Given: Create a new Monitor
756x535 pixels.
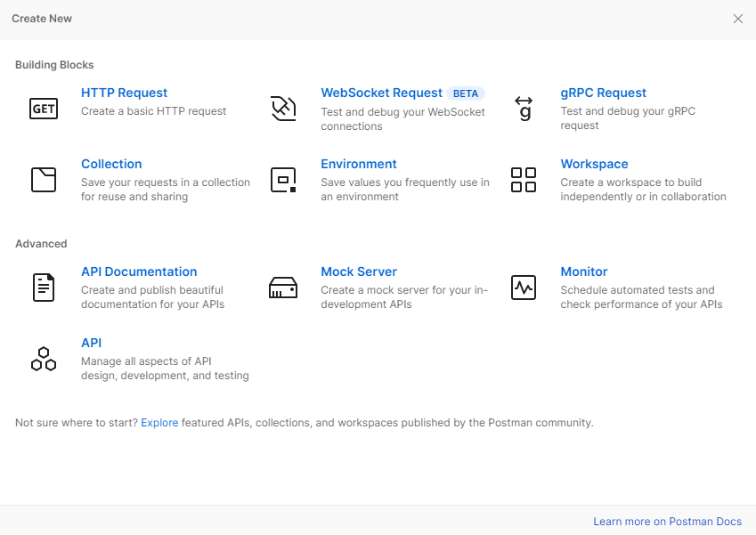Looking at the screenshot, I should [584, 272].
